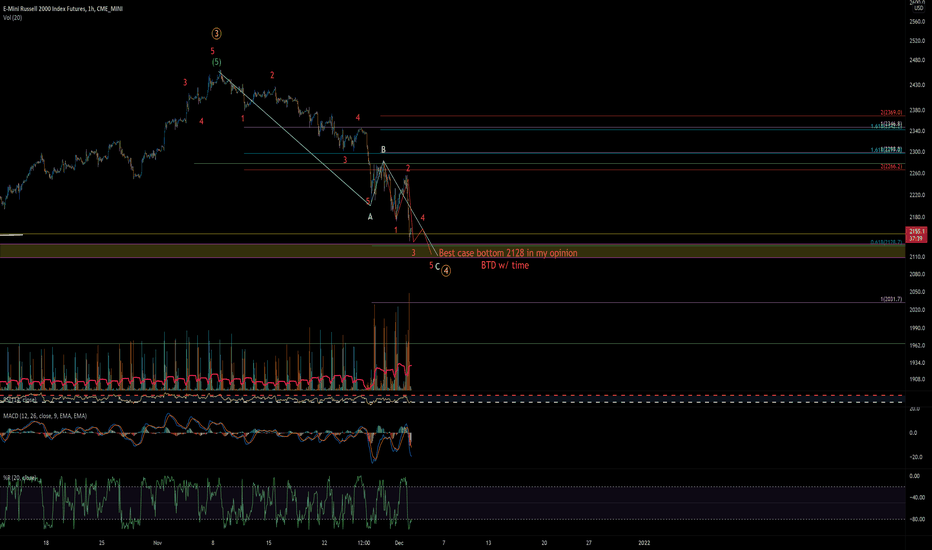Select the 'Best case bottom 2128 in my opinion' note
Viewport: 932px width, 550px height.
pyautogui.click(x=508, y=253)
